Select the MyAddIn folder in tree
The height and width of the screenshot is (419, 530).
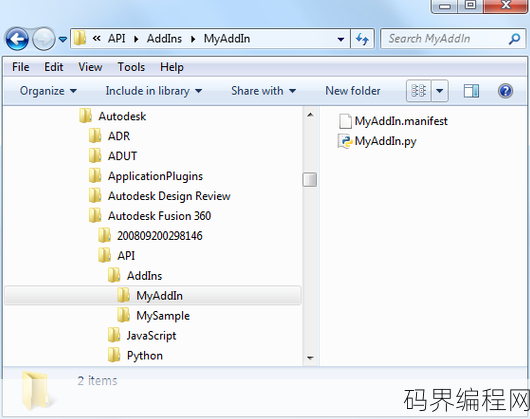pos(159,296)
